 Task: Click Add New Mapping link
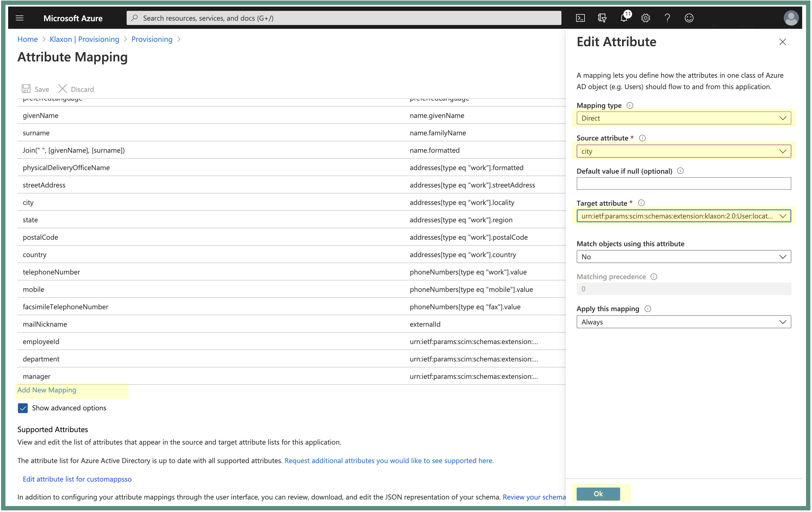[x=46, y=390]
